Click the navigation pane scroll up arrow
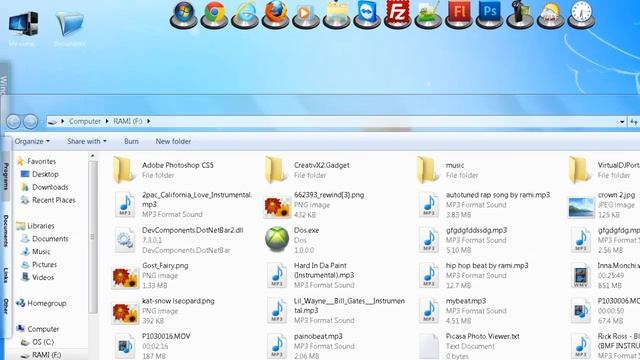Screen dimensions: 640x360 point(93,156)
